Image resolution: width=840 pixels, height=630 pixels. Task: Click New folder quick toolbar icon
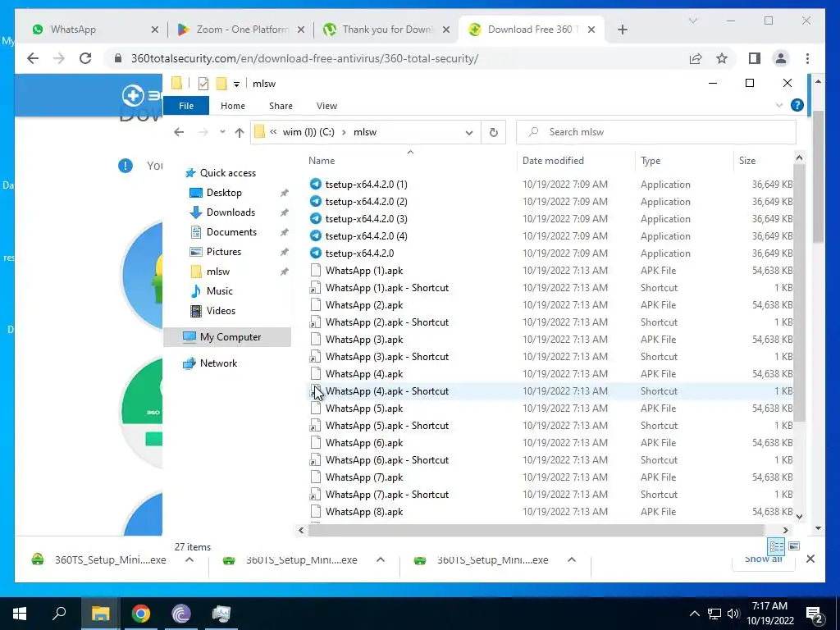[x=221, y=84]
